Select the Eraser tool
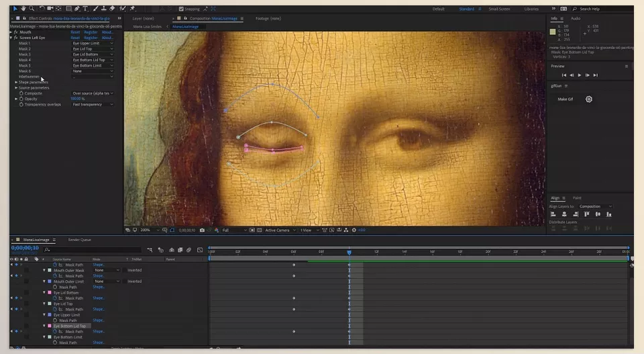 pos(112,9)
